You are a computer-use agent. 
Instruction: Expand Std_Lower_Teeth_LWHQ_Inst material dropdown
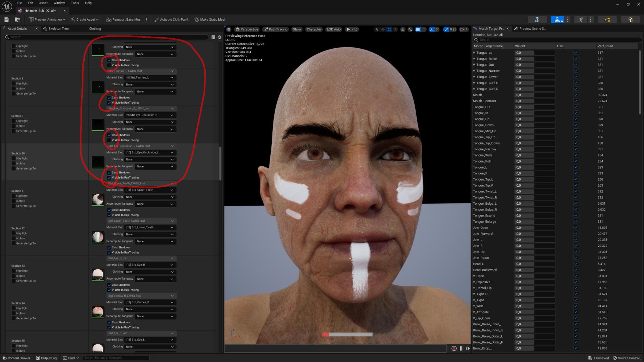[x=141, y=221]
